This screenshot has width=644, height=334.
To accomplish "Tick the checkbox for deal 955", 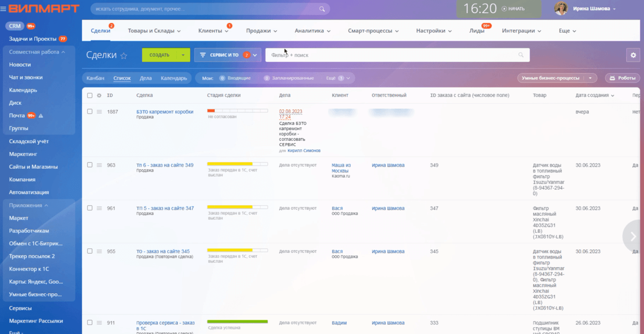I will (89, 251).
